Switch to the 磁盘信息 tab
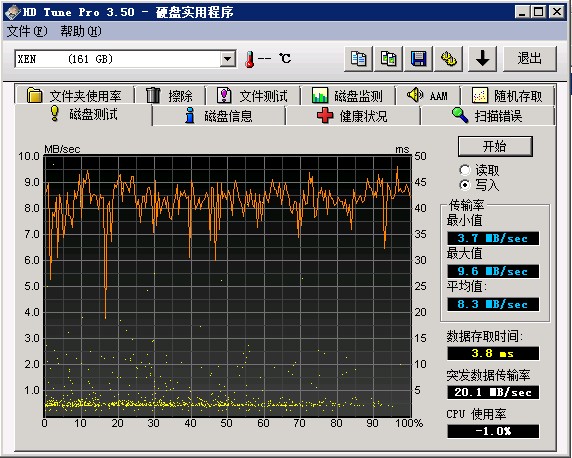The image size is (572, 458). [219, 116]
